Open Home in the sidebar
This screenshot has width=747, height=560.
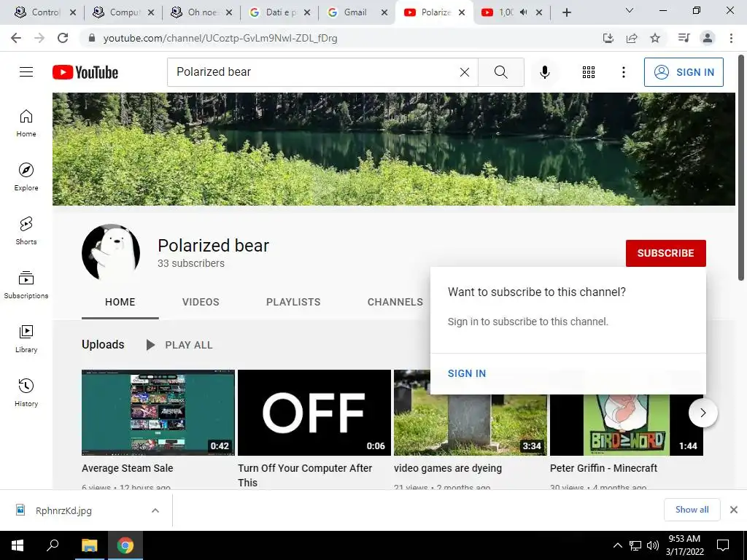click(x=26, y=122)
